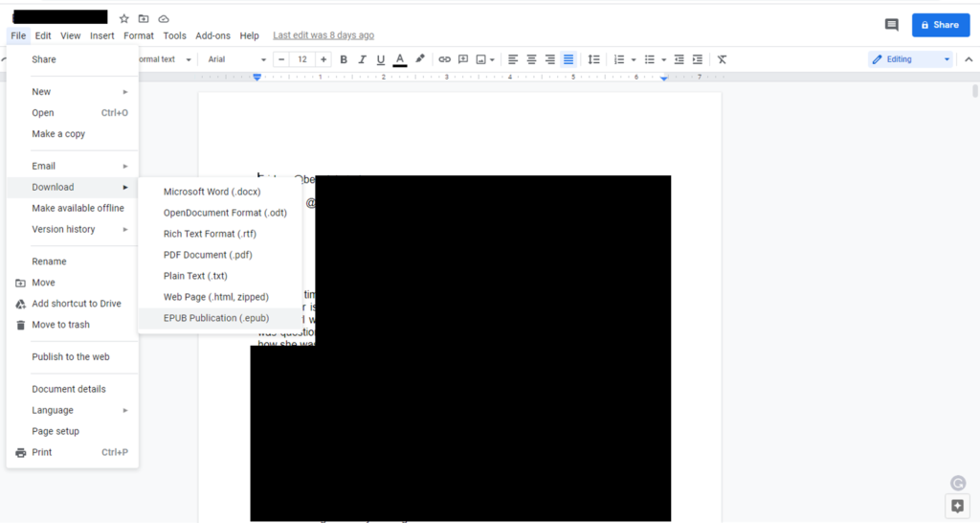The width and height of the screenshot is (980, 523).
Task: Align text left
Action: coord(513,59)
